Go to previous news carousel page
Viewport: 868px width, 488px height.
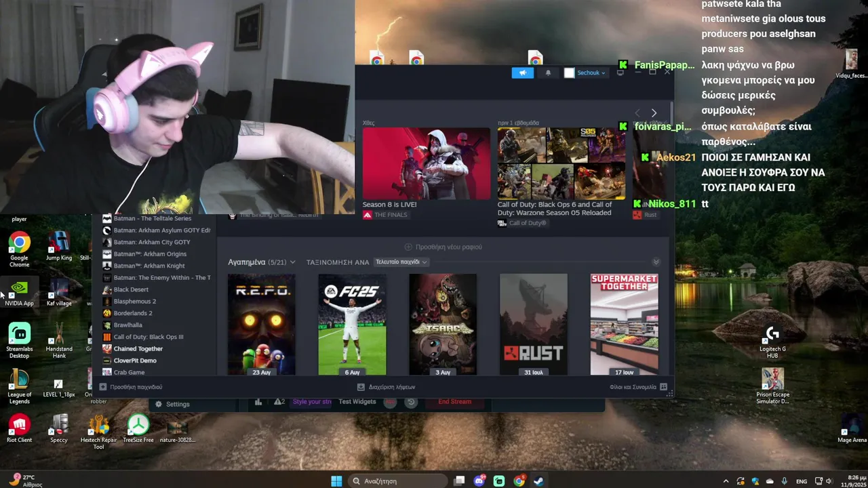click(x=637, y=113)
